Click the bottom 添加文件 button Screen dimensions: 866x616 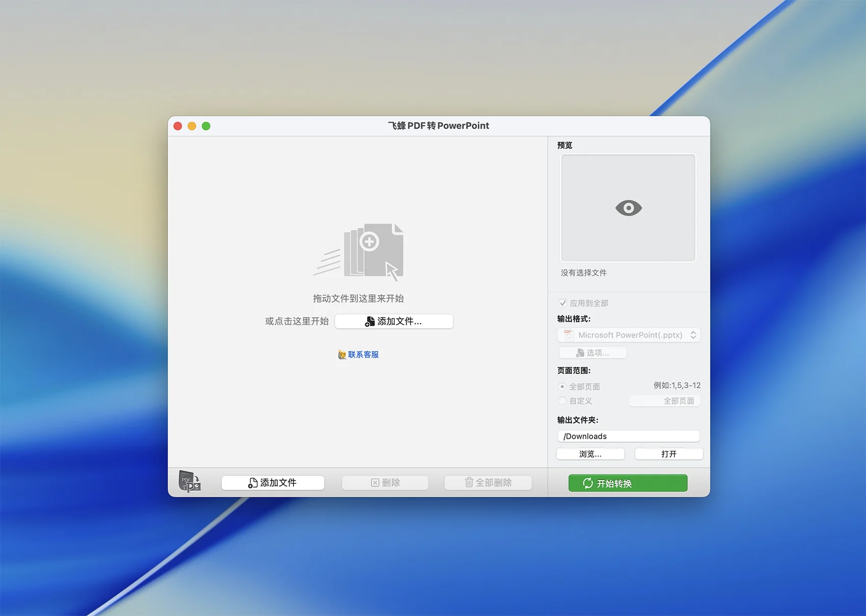[x=273, y=483]
